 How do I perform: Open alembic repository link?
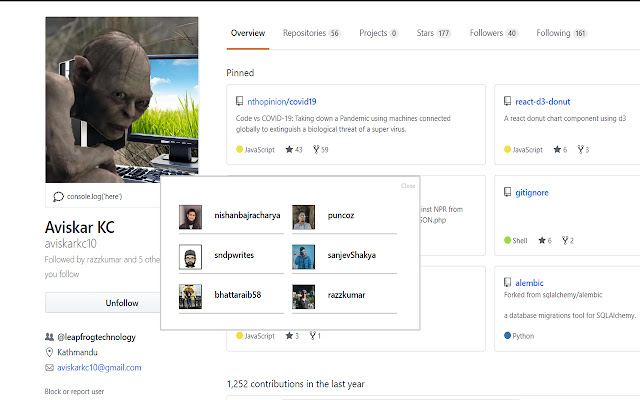[x=529, y=282]
